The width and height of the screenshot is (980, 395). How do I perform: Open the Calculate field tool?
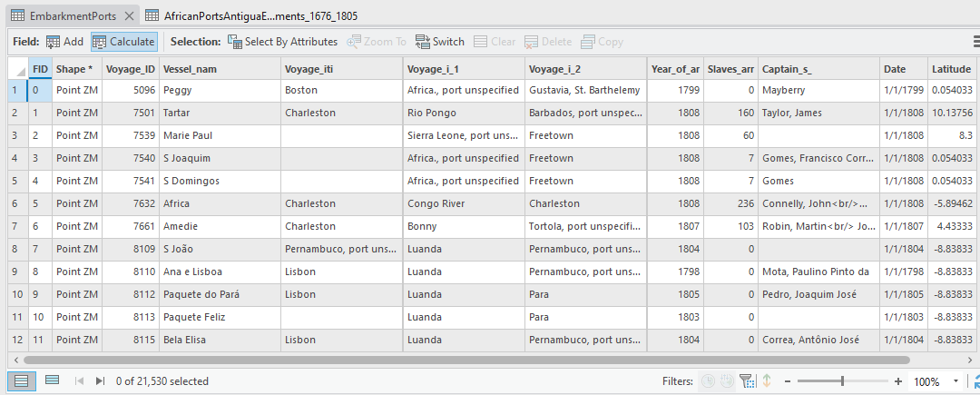(123, 42)
